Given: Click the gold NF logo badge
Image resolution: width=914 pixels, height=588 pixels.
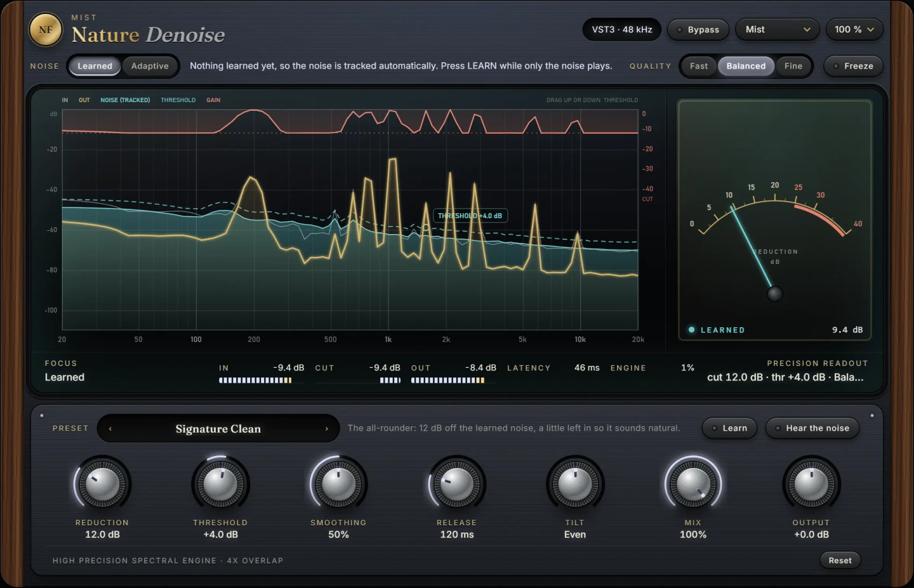Looking at the screenshot, I should pos(46,30).
